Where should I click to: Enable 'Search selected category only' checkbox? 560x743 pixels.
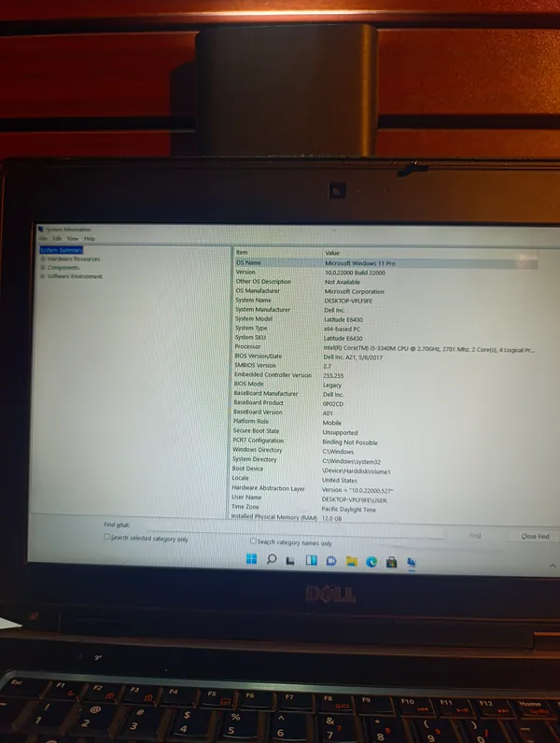pos(107,538)
